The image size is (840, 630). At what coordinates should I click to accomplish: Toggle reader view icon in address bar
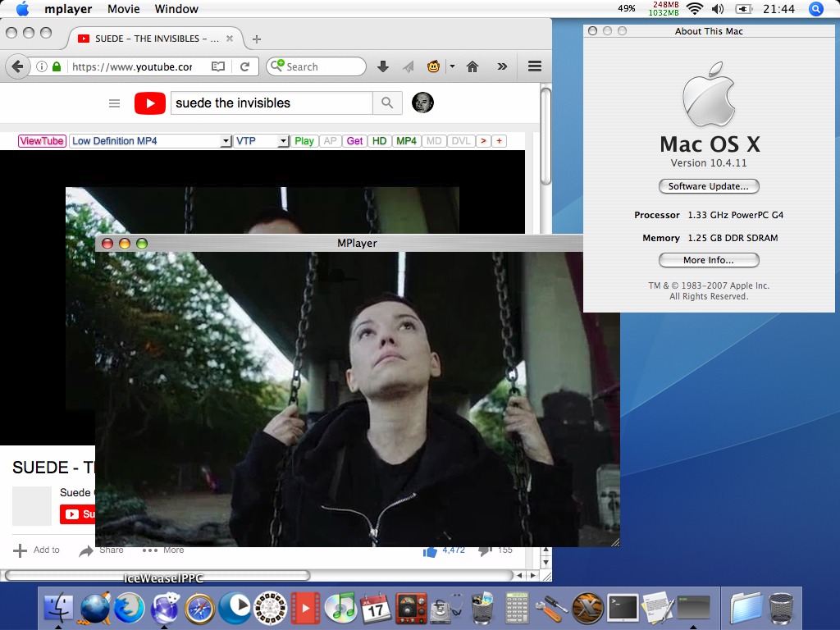[218, 66]
